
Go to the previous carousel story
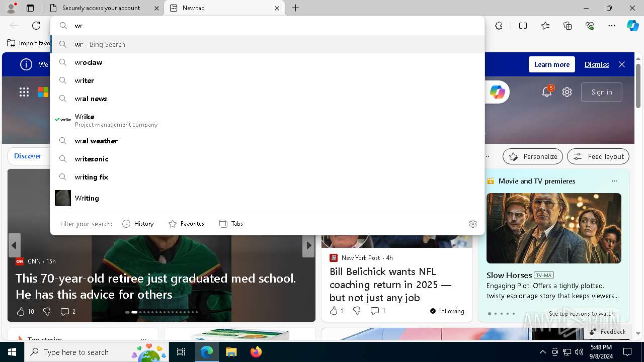(x=14, y=245)
